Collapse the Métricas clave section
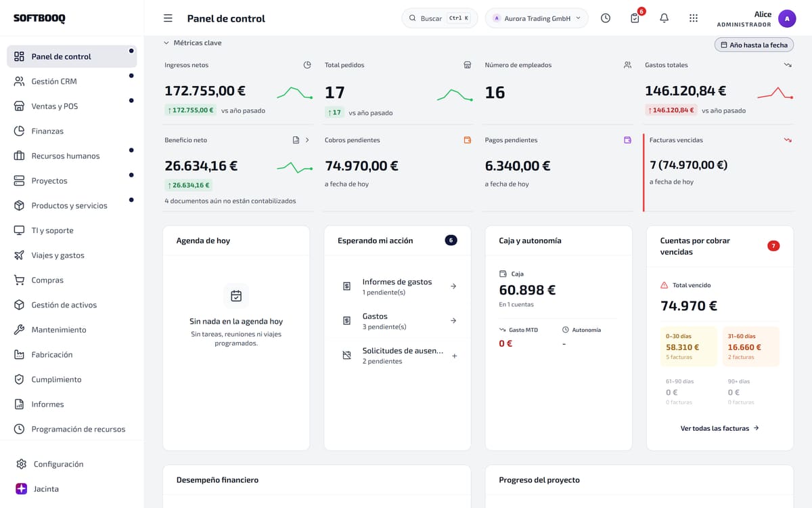The image size is (812, 508). [193, 43]
